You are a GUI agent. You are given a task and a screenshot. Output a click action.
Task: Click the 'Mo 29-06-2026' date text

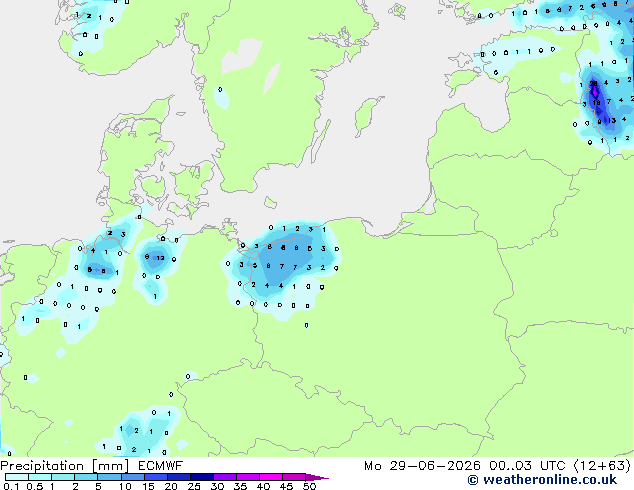tap(422, 466)
